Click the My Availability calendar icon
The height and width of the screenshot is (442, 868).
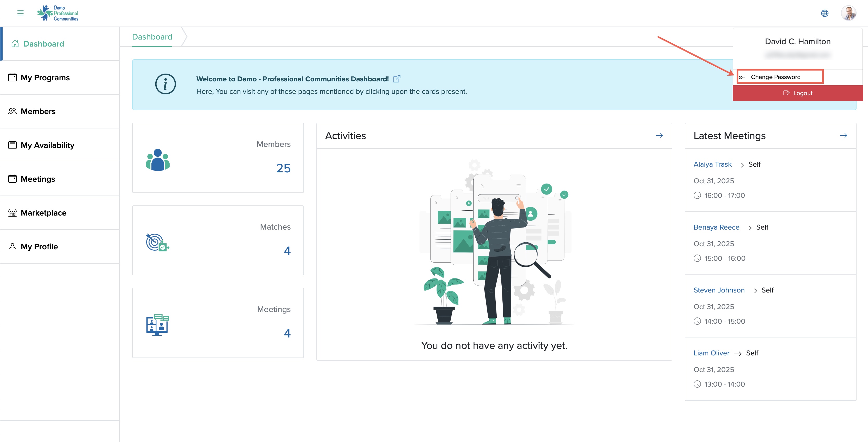coord(12,145)
